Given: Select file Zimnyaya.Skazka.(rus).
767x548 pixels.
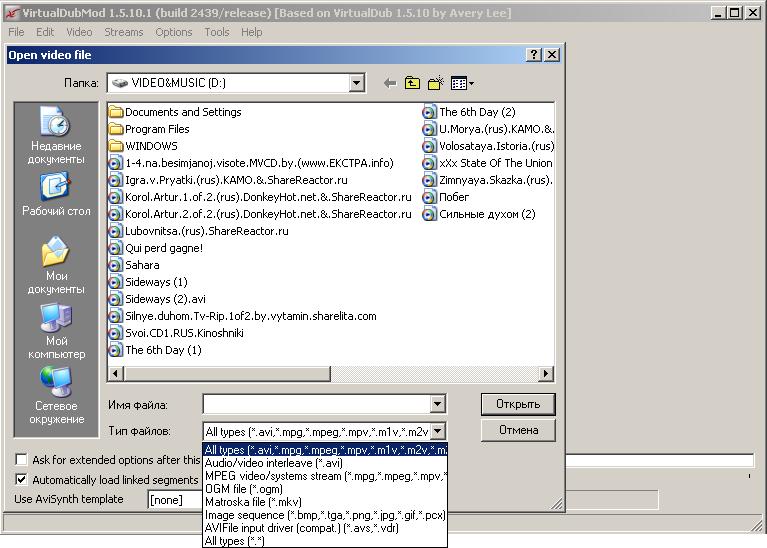Looking at the screenshot, I should 488,180.
